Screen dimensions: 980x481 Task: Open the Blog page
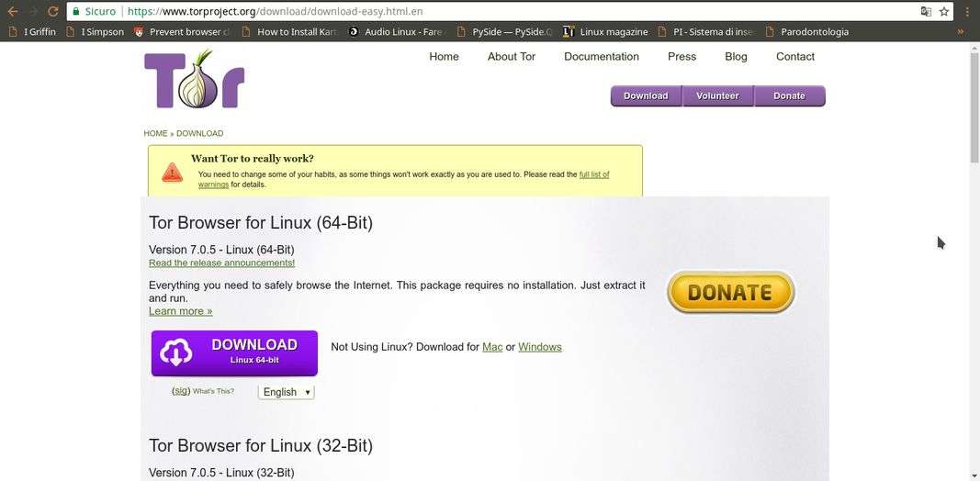coord(736,56)
